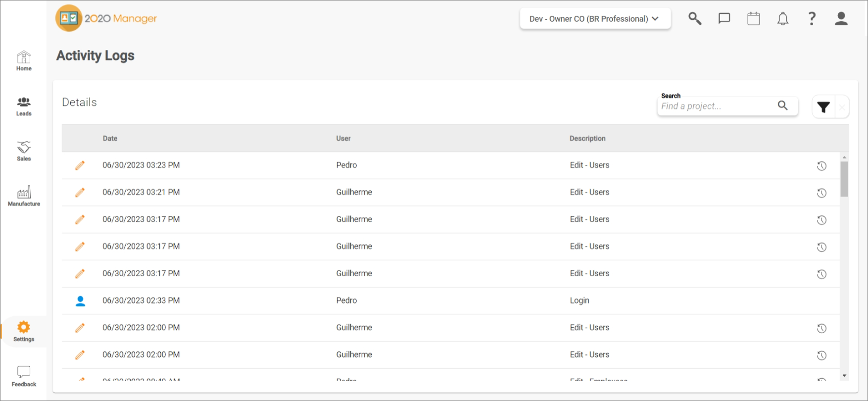Screen dimensions: 868x401
Task: Clear the filter with the X button
Action: tap(842, 107)
